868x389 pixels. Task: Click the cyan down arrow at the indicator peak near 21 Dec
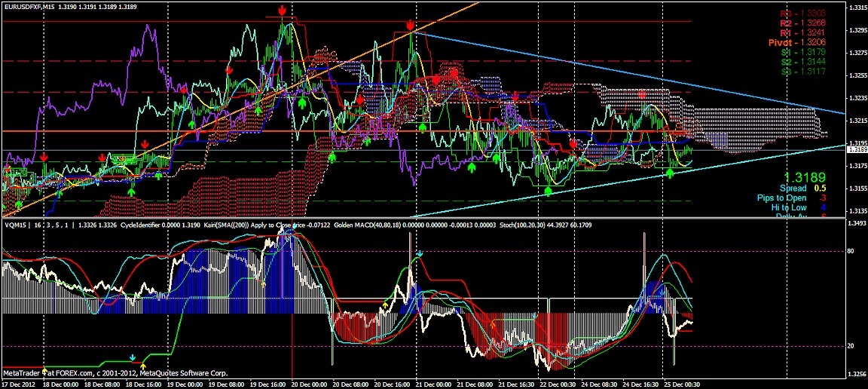pos(420,256)
